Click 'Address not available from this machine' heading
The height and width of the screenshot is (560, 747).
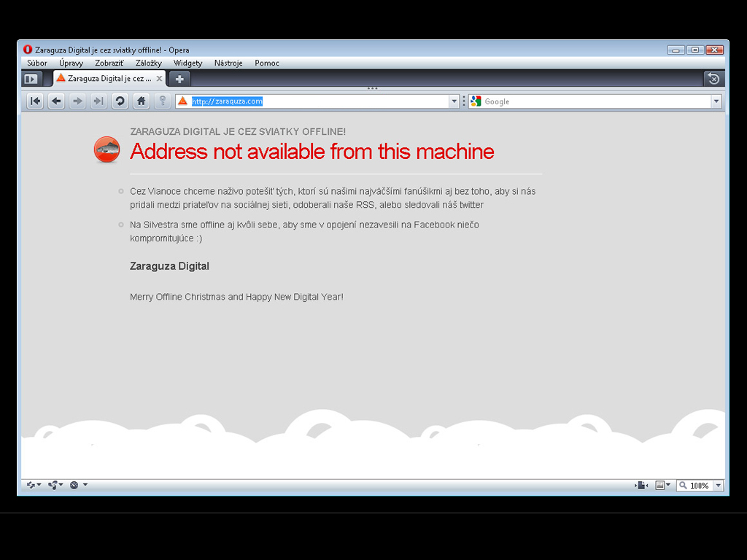(x=312, y=152)
